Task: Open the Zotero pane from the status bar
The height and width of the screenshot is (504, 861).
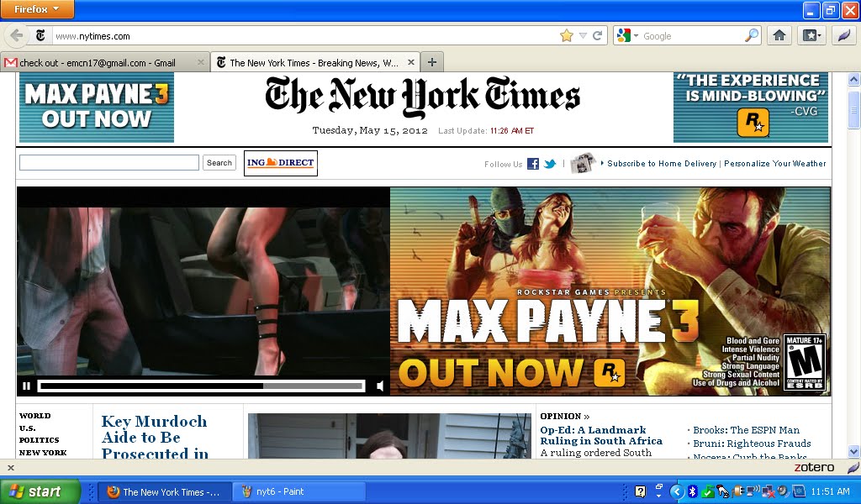Action: 814,467
